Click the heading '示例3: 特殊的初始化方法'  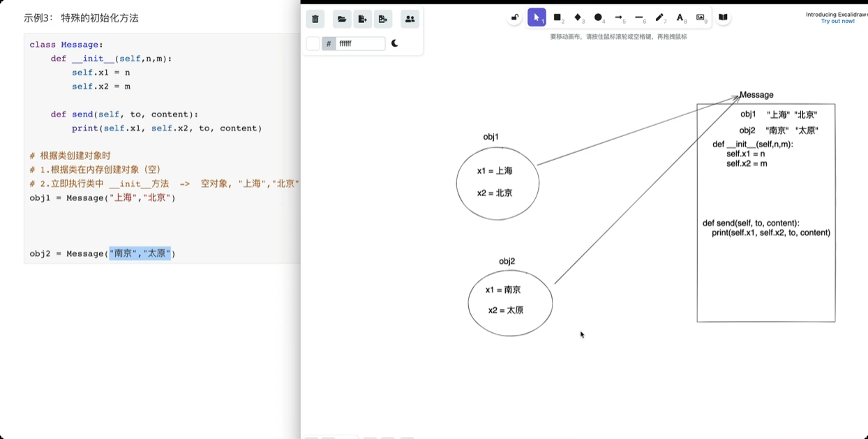[x=81, y=18]
